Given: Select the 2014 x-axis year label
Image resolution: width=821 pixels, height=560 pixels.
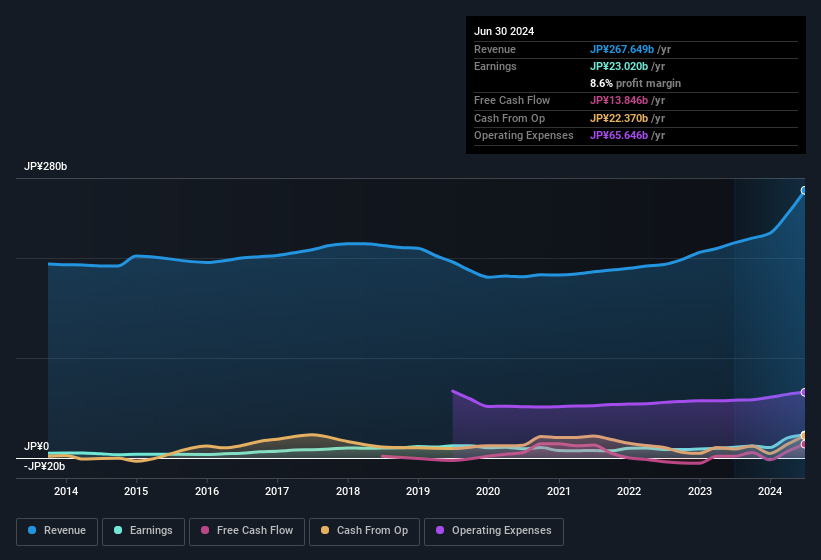Looking at the screenshot, I should 66,491.
